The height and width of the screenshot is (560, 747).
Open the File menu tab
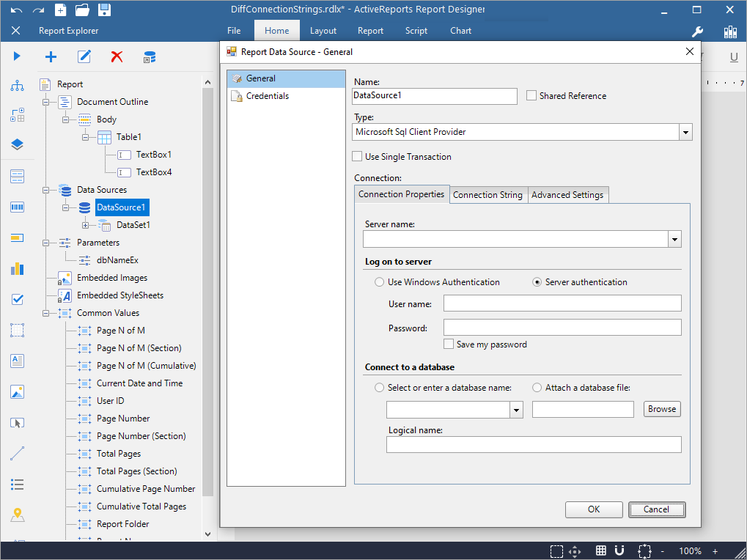pos(234,31)
